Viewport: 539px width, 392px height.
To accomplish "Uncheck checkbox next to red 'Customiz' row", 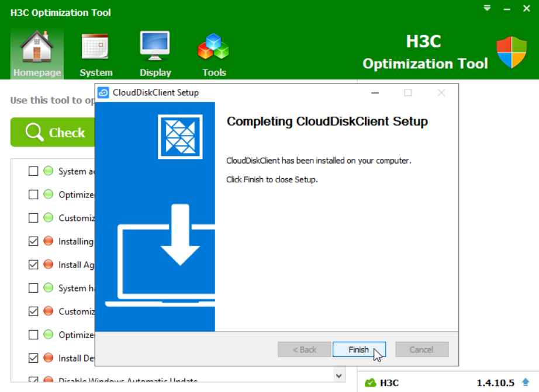I will [33, 311].
